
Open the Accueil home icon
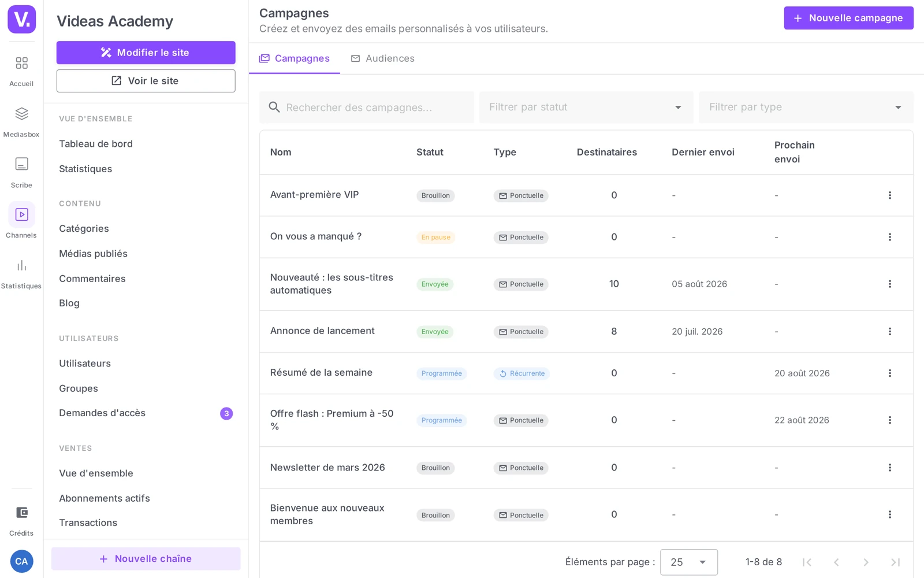tap(21, 63)
